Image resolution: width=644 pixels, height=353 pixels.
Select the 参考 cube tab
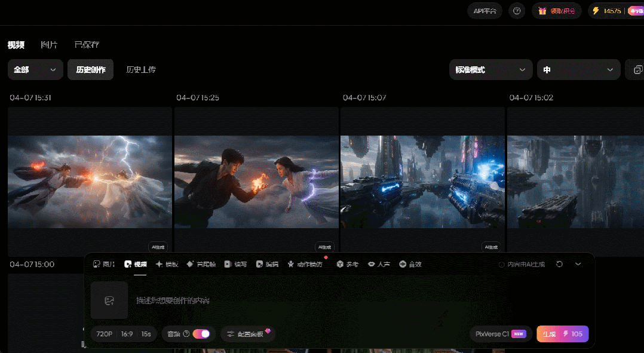click(x=348, y=265)
